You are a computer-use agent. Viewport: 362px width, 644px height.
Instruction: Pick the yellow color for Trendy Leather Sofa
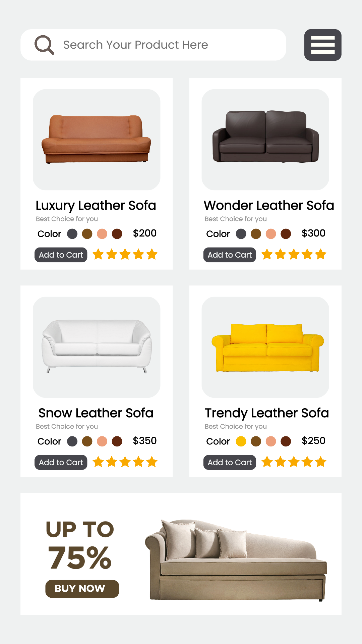241,441
